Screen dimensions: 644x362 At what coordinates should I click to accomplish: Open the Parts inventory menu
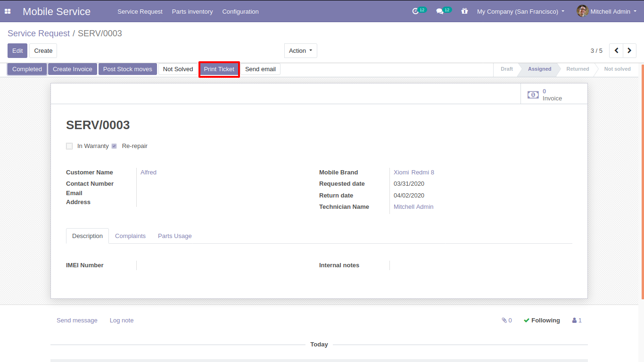pyautogui.click(x=192, y=11)
